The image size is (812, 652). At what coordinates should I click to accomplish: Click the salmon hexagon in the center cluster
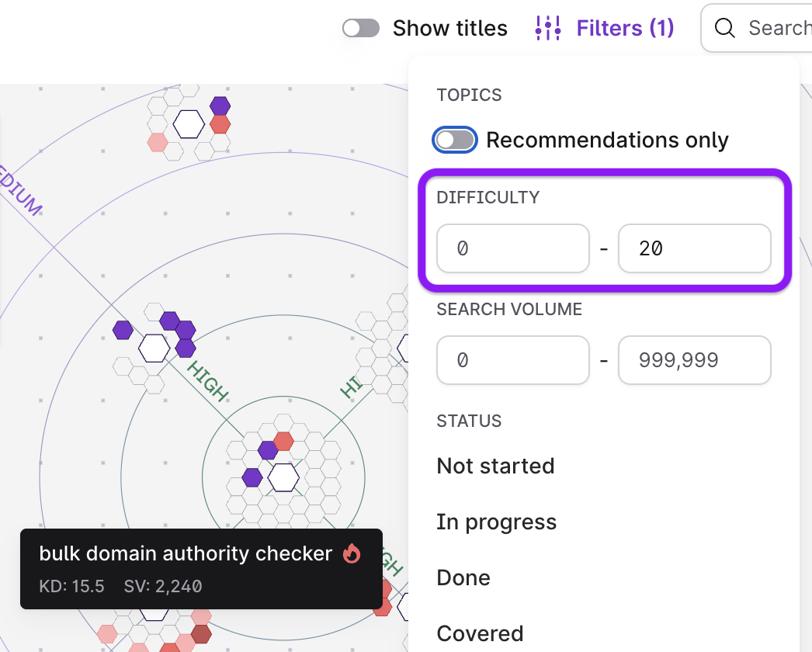[283, 442]
